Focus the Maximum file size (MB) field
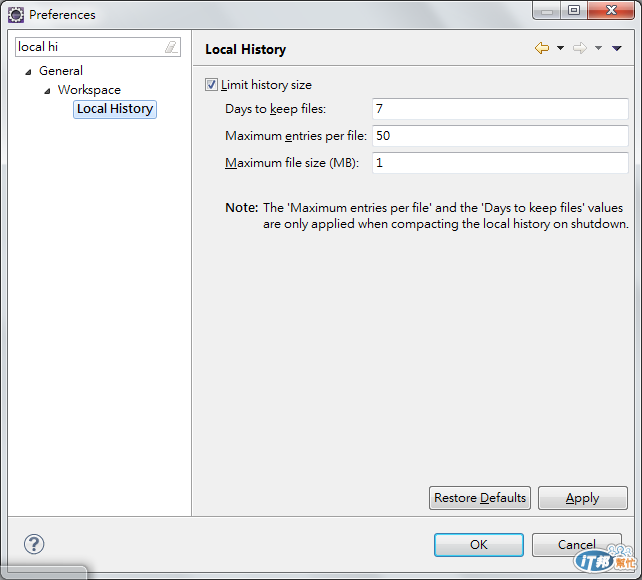The width and height of the screenshot is (642, 580). click(x=500, y=163)
